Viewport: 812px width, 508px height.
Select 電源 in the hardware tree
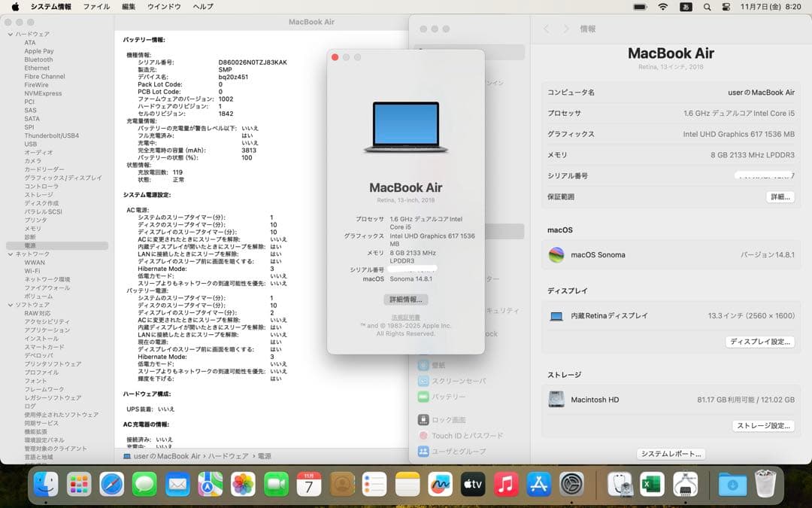click(30, 245)
